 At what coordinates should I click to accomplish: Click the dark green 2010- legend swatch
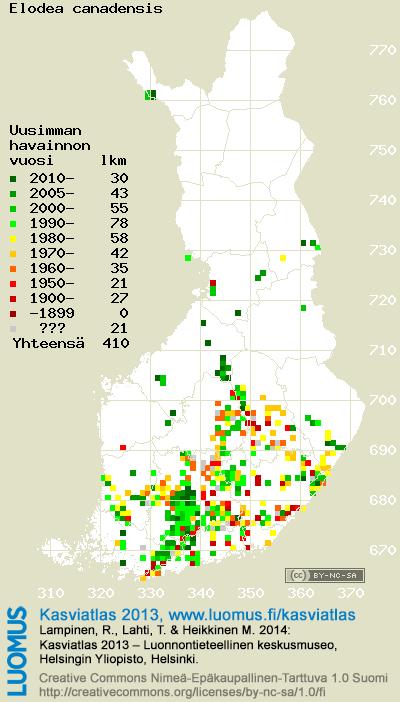point(13,179)
